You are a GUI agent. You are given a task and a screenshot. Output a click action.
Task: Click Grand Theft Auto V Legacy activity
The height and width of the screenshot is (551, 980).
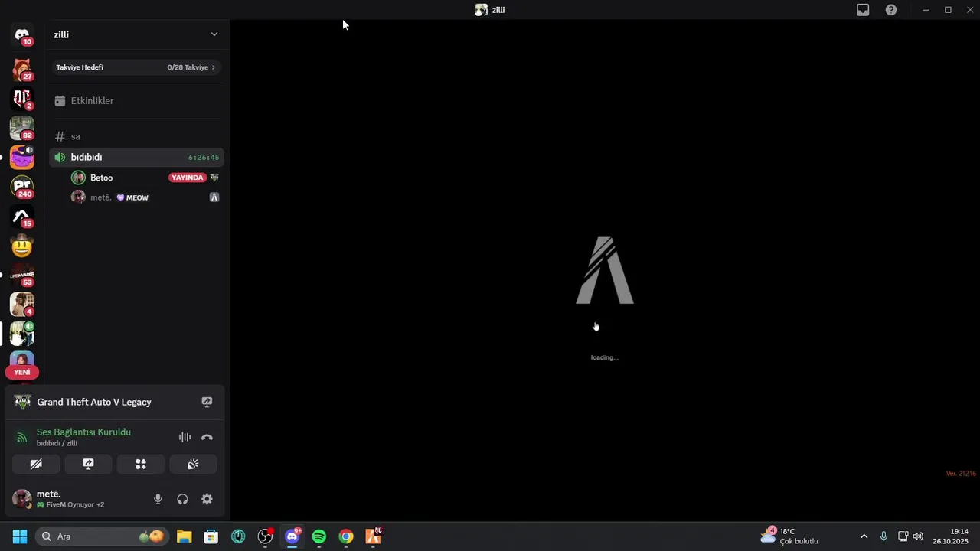[x=94, y=402]
